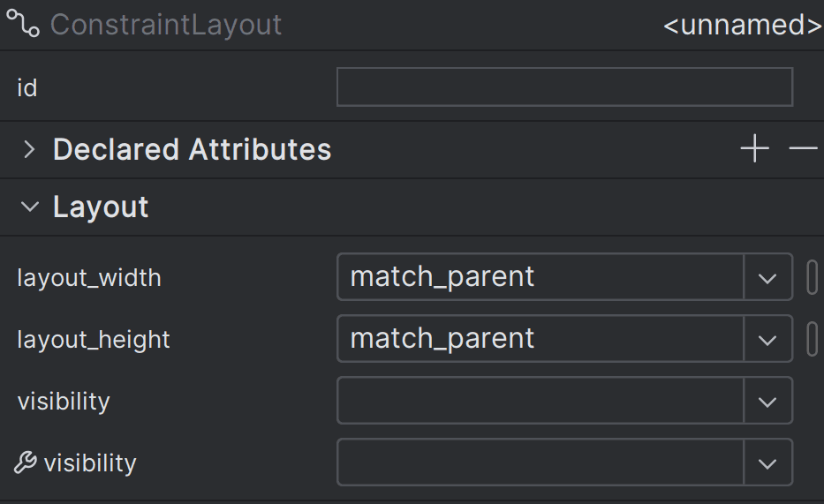Open the layout_height dropdown arrow
This screenshot has height=504, width=824.
[767, 339]
